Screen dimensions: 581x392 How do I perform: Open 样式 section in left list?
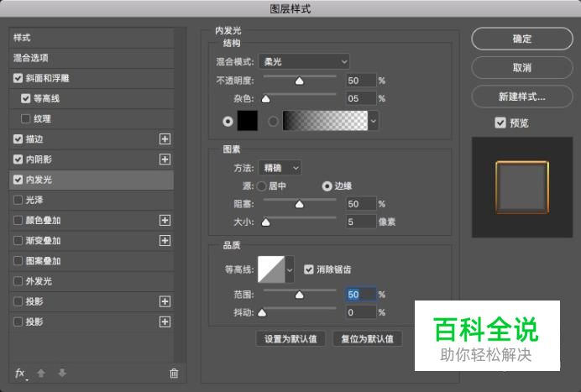click(92, 38)
